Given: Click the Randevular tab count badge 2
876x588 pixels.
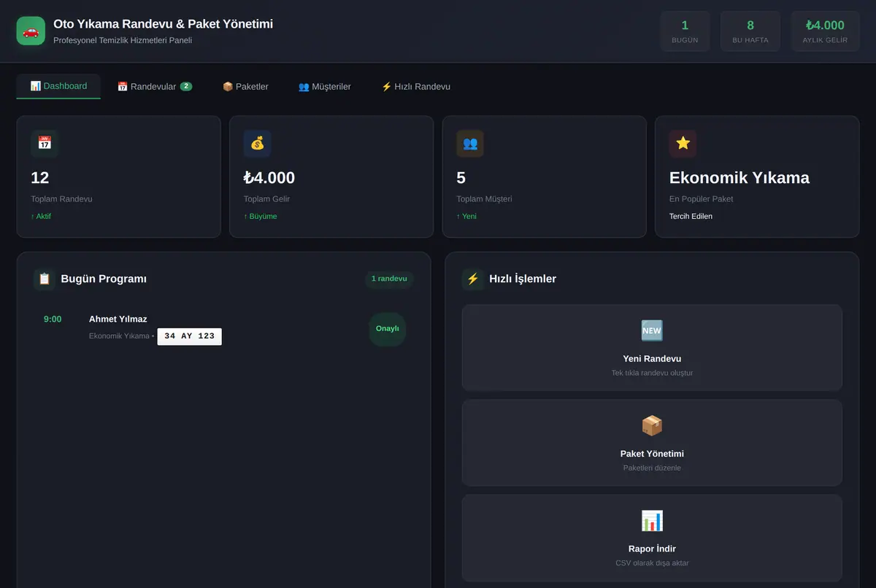Looking at the screenshot, I should click(x=186, y=86).
